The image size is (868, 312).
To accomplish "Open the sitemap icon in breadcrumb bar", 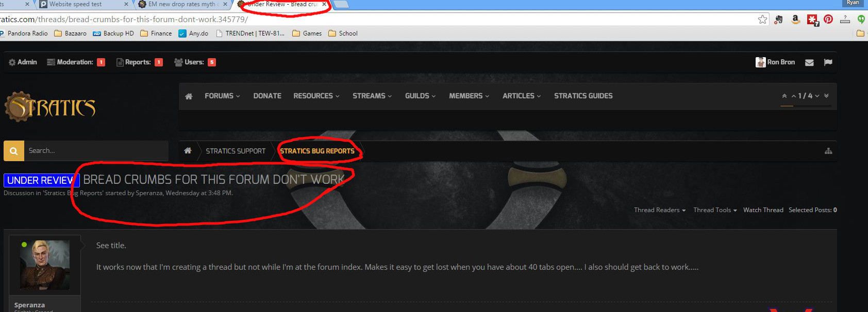I will pos(828,151).
